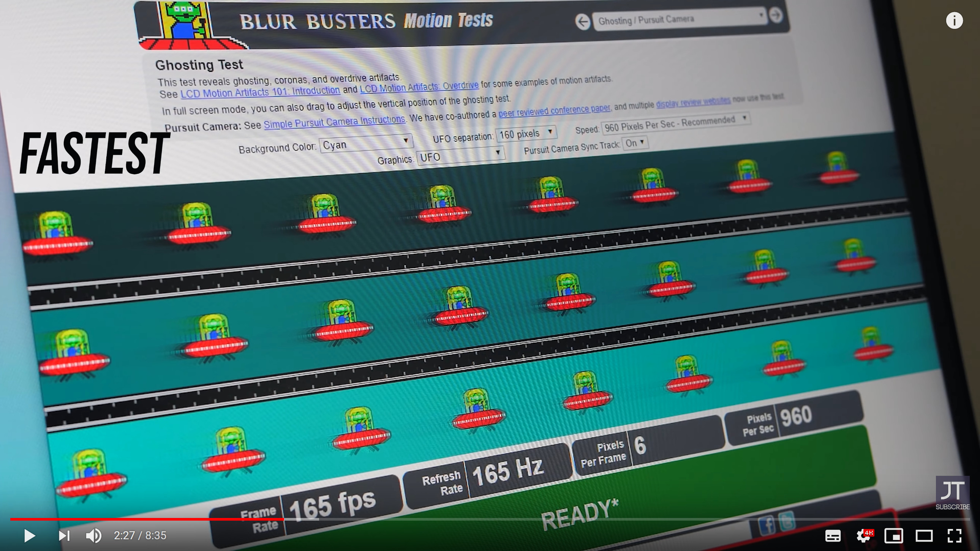980x551 pixels.
Task: Switch to theater mode
Action: tap(924, 535)
